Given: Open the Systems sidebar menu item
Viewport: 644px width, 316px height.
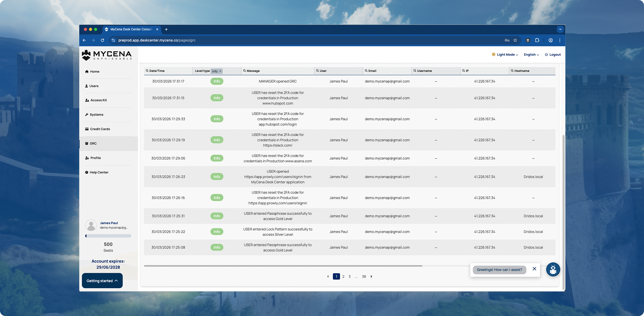Looking at the screenshot, I should 96,115.
